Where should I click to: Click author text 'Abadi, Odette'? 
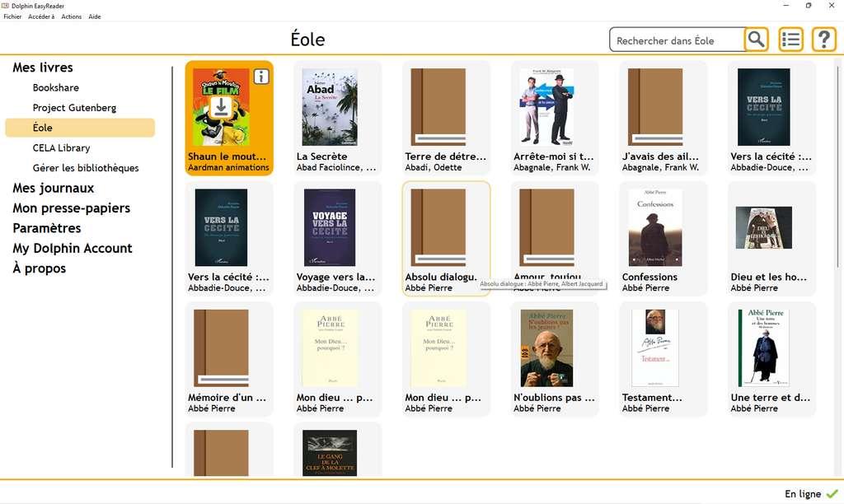434,168
